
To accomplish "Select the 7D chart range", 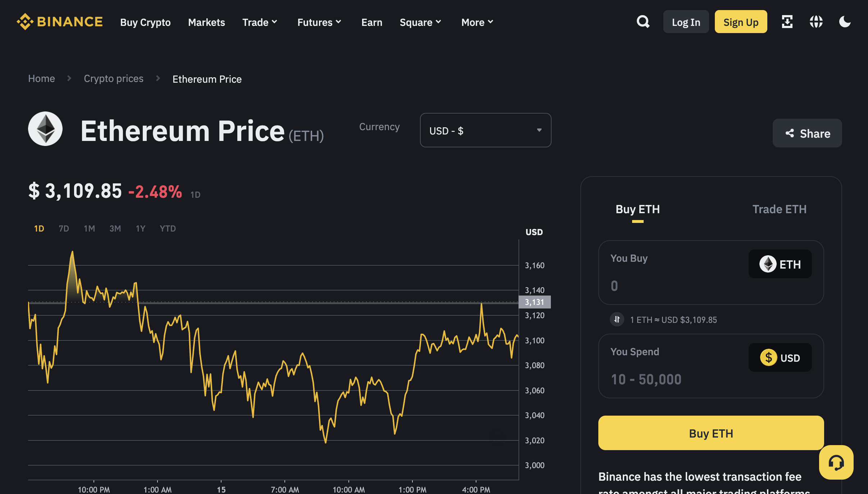I will [x=64, y=229].
